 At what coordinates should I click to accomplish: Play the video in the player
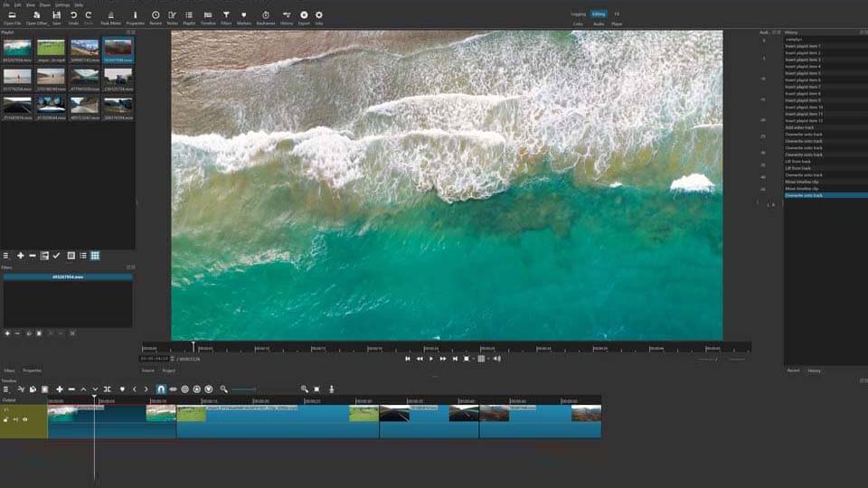point(431,359)
